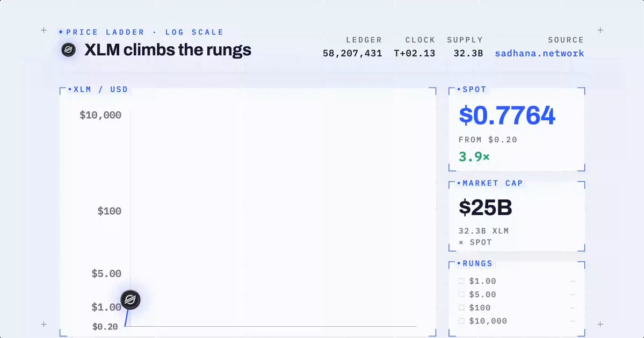Click the ledger number 58,207,431

coord(352,53)
